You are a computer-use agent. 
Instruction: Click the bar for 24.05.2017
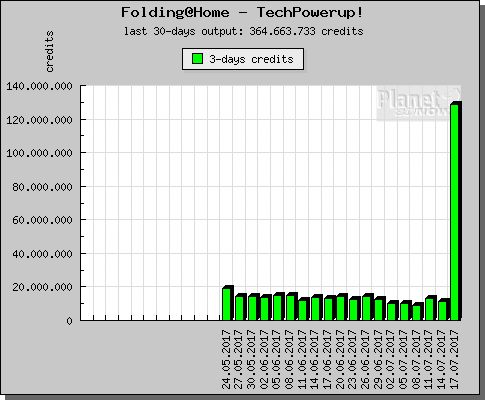(228, 303)
